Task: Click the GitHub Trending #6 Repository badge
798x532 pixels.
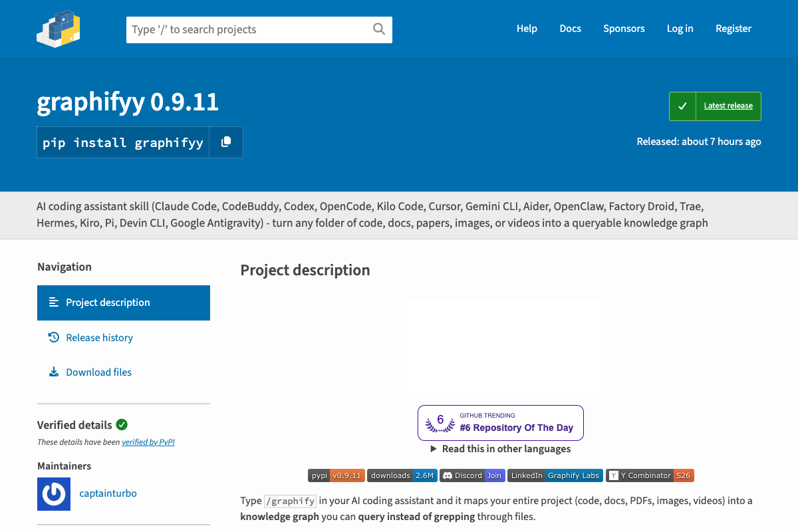Action: pyautogui.click(x=501, y=423)
